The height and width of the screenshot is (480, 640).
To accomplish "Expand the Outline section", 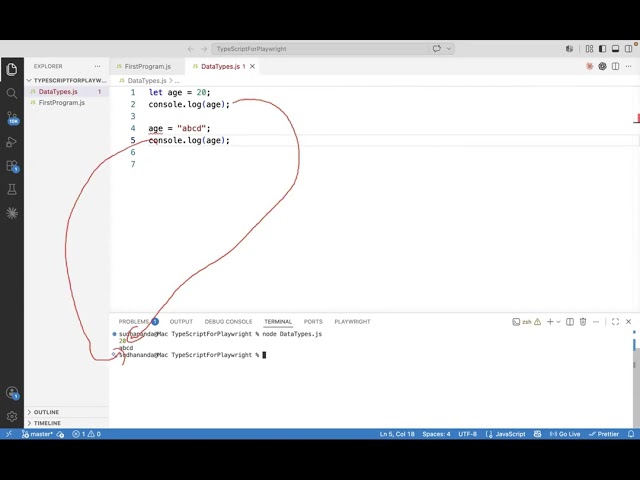I will pyautogui.click(x=67, y=412).
